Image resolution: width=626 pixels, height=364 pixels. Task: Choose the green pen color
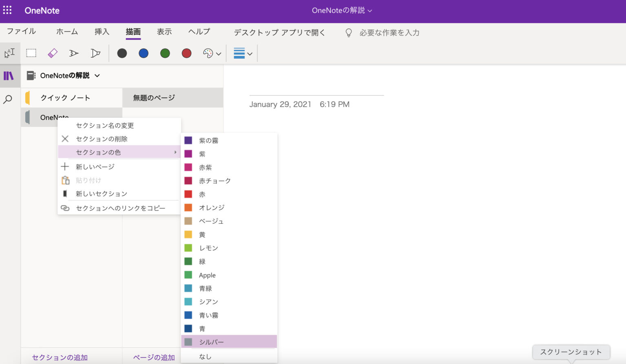(165, 53)
